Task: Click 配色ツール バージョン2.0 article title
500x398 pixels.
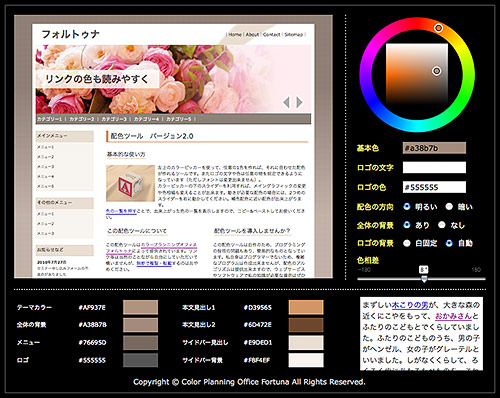Action: click(x=152, y=136)
